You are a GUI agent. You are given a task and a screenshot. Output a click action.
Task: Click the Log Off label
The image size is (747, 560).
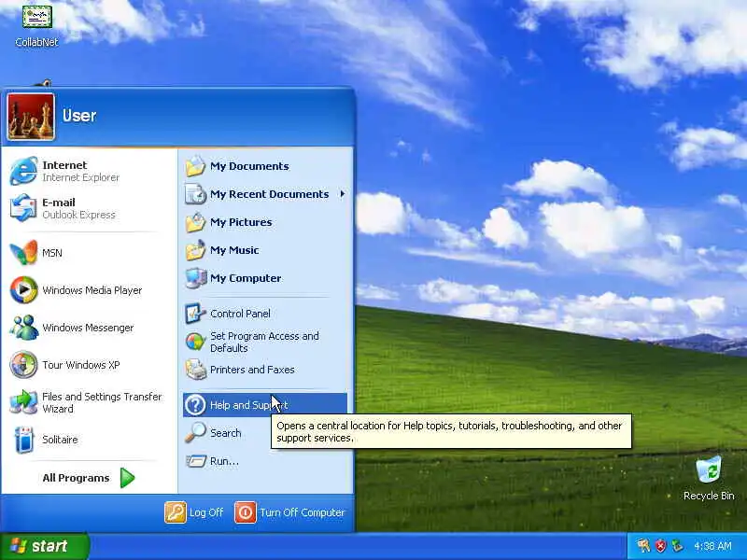pyautogui.click(x=206, y=512)
